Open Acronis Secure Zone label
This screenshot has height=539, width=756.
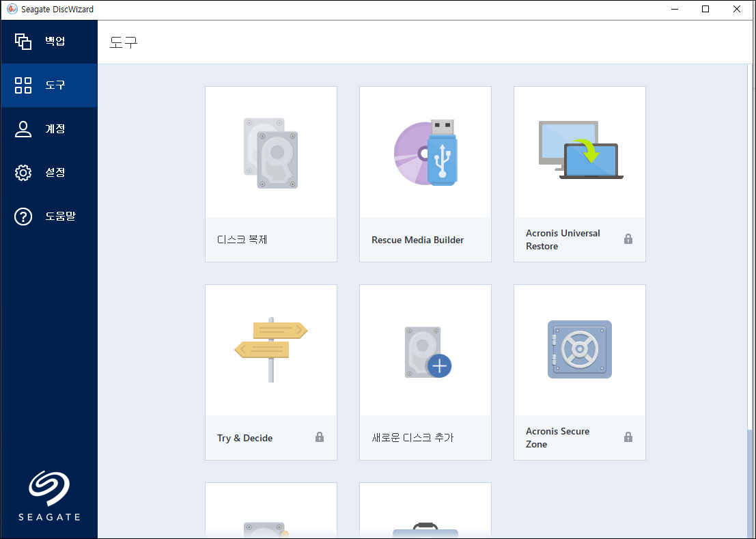(557, 438)
